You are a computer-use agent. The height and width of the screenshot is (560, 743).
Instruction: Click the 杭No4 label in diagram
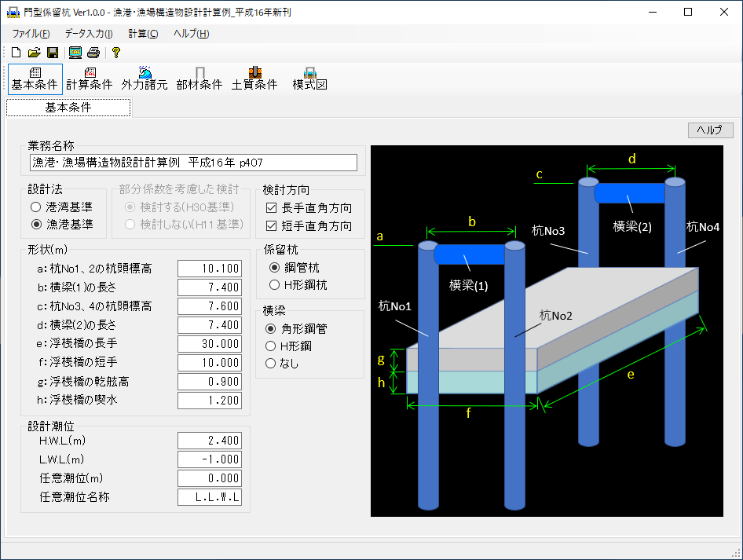point(703,228)
